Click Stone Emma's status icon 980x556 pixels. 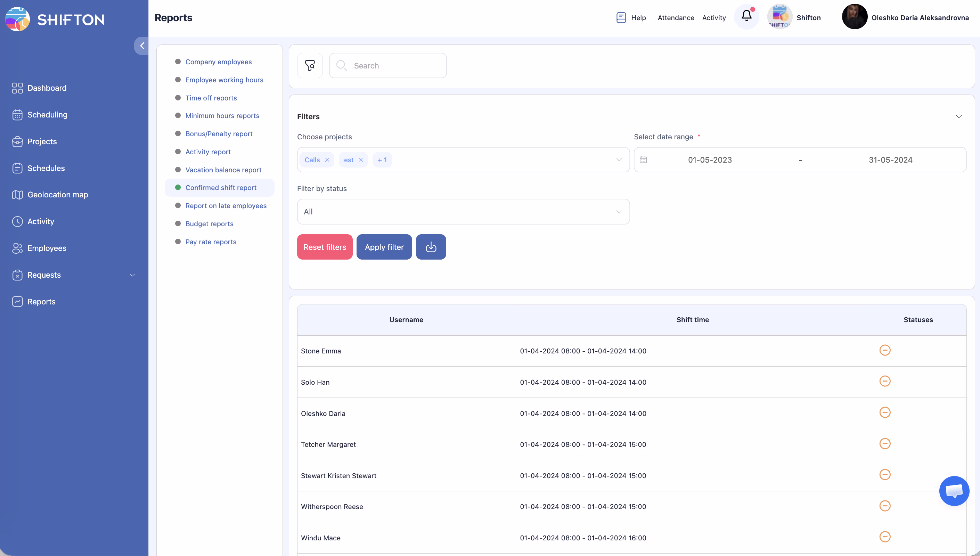[884, 350]
